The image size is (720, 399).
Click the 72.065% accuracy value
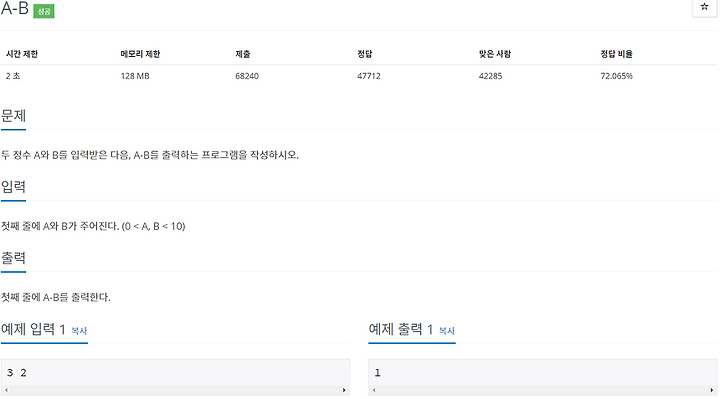click(x=616, y=76)
